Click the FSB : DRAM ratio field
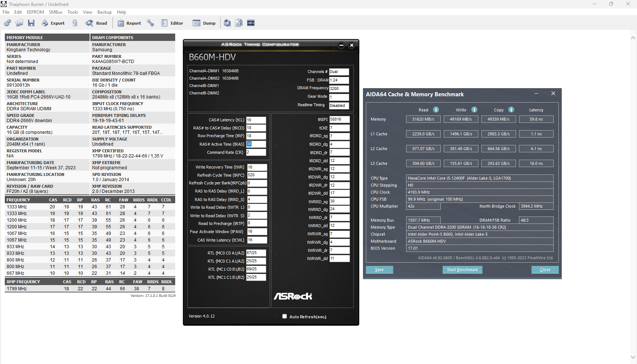637x364 pixels. point(339,80)
